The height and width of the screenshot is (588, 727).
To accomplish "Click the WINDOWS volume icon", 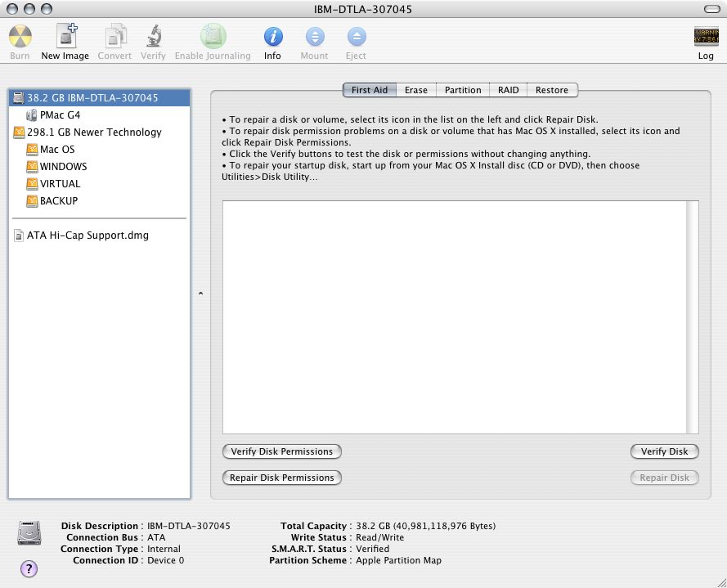I will [x=32, y=167].
